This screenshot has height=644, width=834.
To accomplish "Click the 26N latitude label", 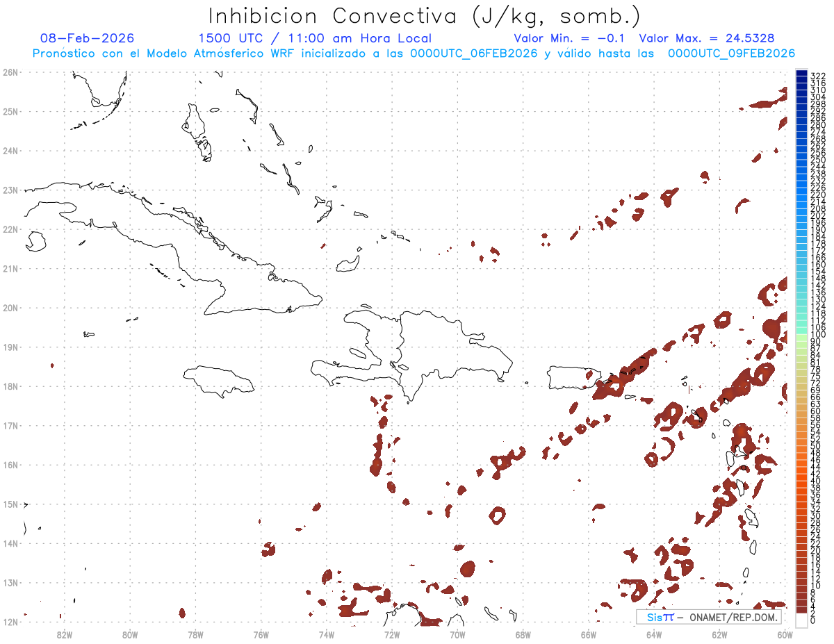I will (x=10, y=72).
